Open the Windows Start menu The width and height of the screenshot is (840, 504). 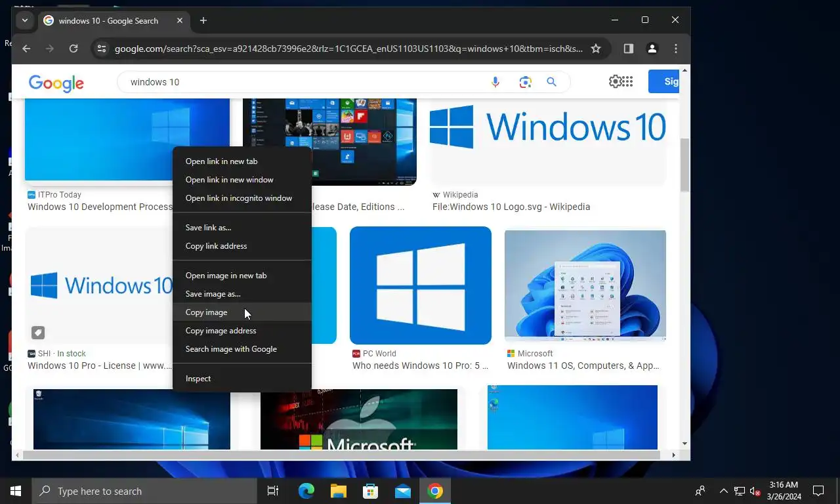[x=16, y=491]
